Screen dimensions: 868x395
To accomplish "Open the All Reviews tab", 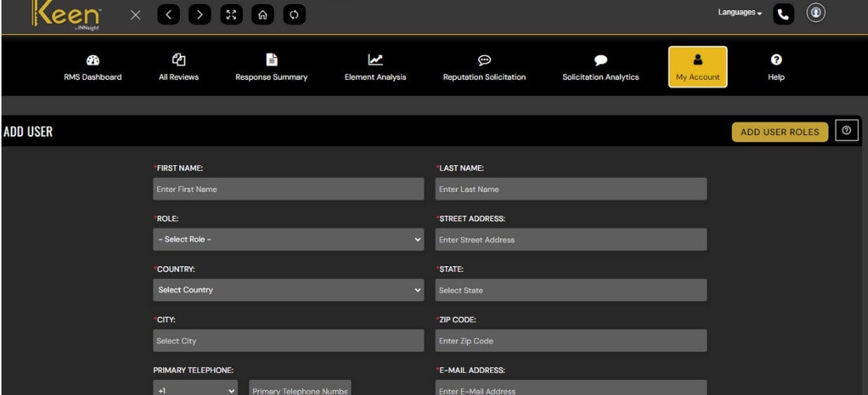I will click(x=178, y=68).
